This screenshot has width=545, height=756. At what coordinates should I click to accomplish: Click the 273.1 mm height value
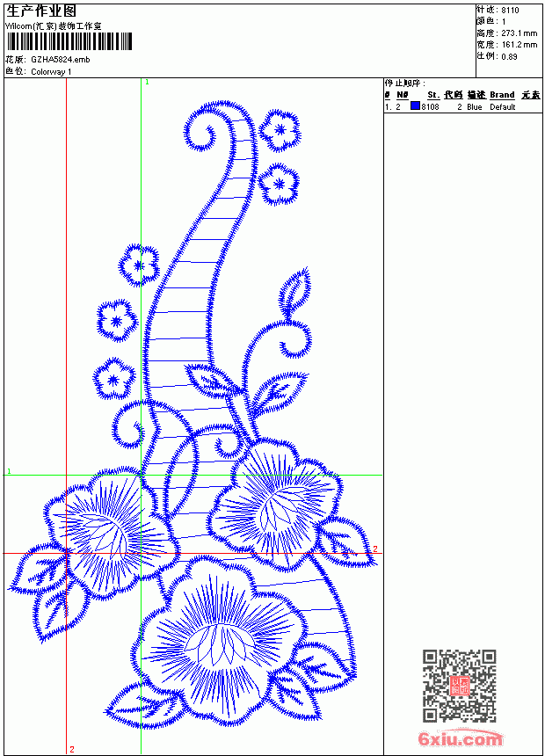pos(519,33)
